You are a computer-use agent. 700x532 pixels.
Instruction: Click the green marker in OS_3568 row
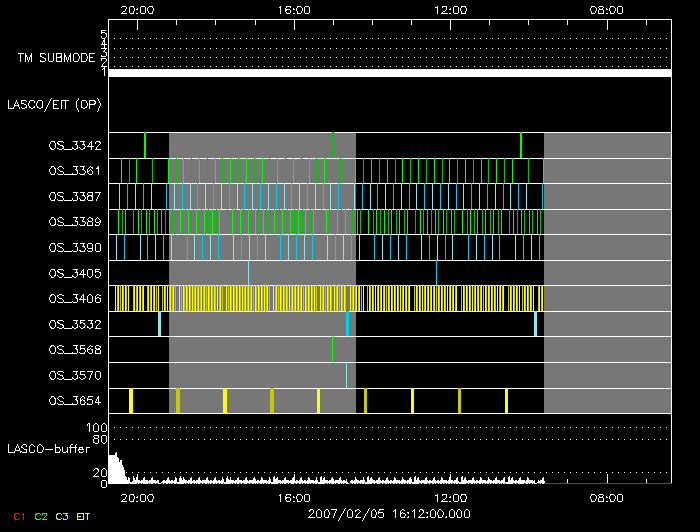(x=332, y=349)
